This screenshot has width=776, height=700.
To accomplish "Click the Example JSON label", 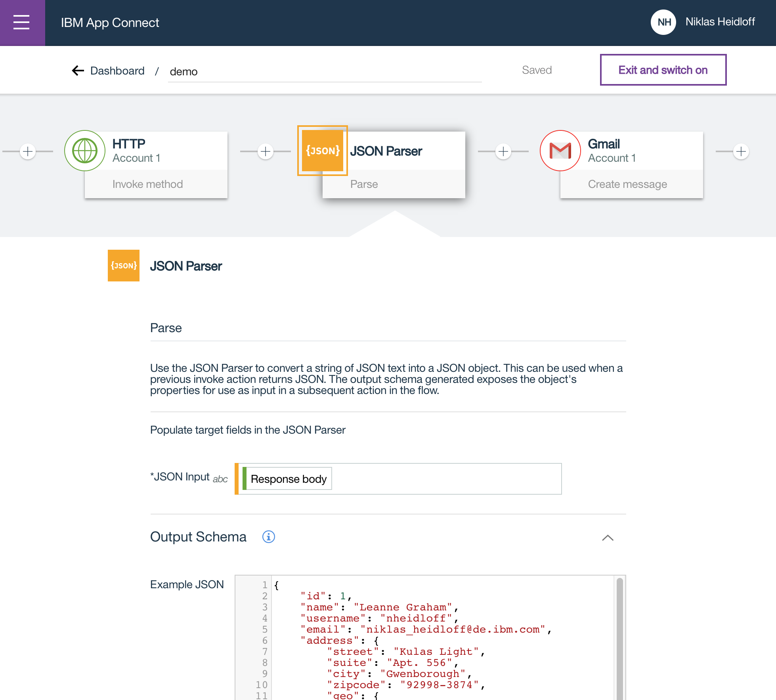I will pyautogui.click(x=187, y=585).
